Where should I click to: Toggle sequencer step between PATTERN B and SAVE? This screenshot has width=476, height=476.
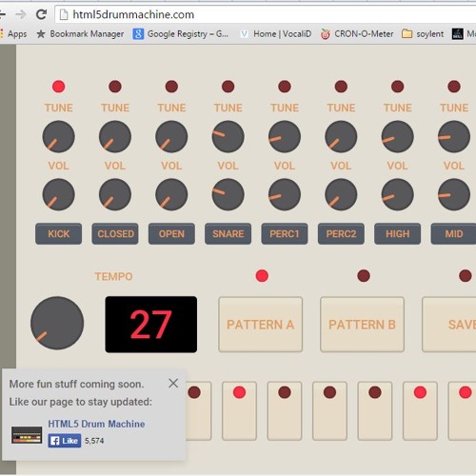point(420,411)
